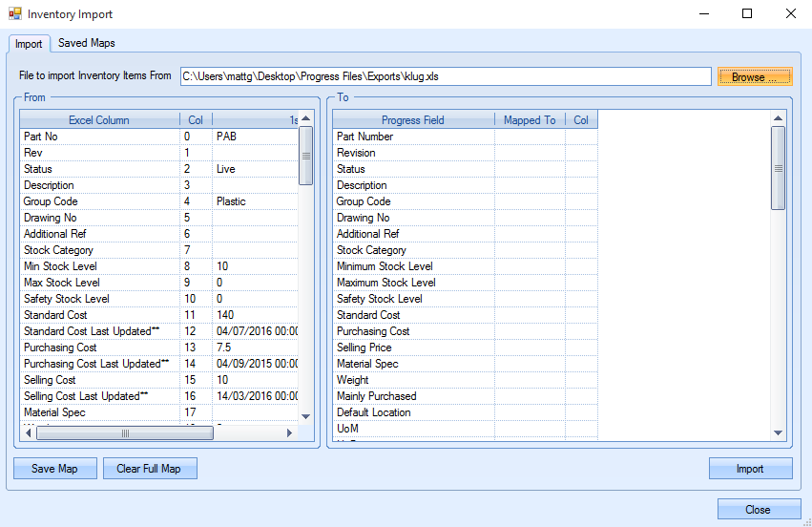Viewport: 812px width, 527px height.
Task: Click the To list scroll up arrow
Action: pyautogui.click(x=779, y=119)
